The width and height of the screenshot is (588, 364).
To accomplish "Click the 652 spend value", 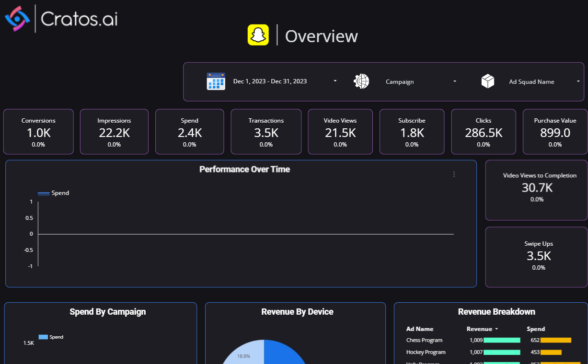I will tap(535, 340).
